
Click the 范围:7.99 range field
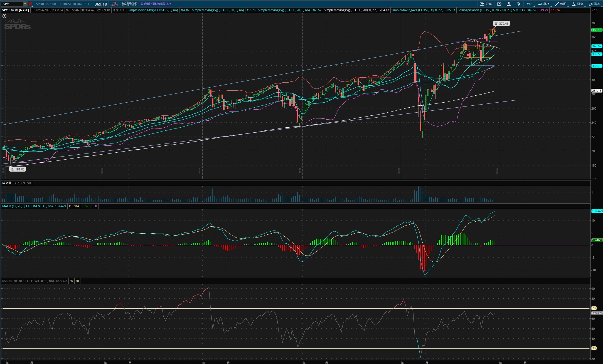coord(119,10)
